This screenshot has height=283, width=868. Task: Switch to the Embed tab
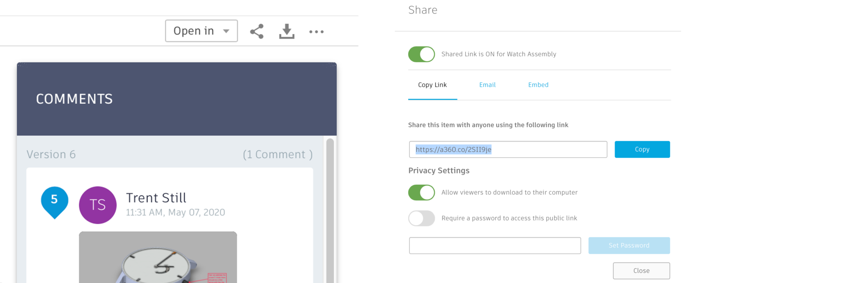(x=538, y=85)
